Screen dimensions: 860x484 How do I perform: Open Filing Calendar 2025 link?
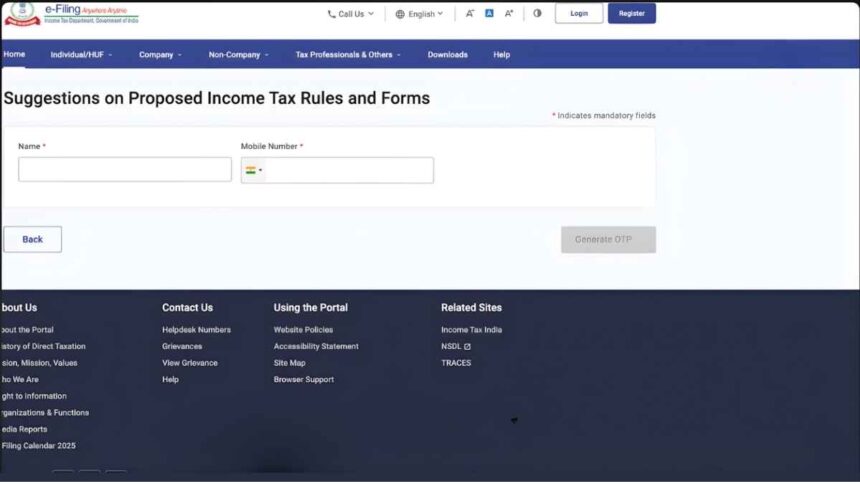[38, 446]
